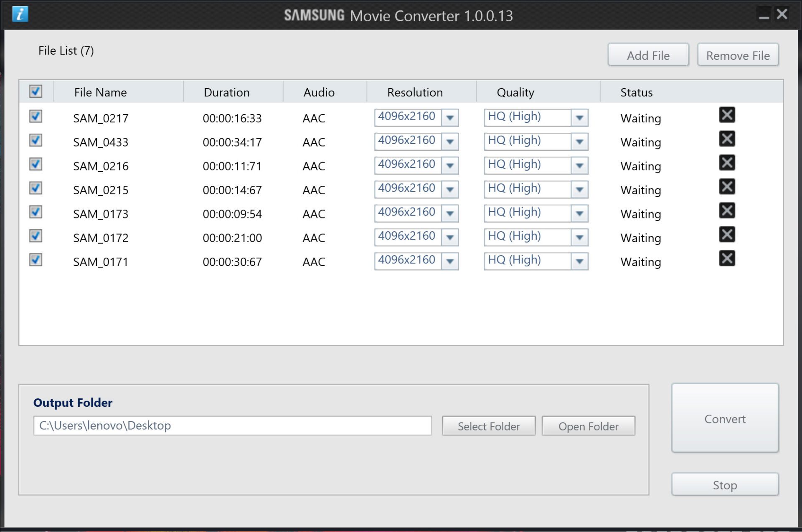
Task: Delete SAM_0171 row via X icon
Action: [727, 258]
